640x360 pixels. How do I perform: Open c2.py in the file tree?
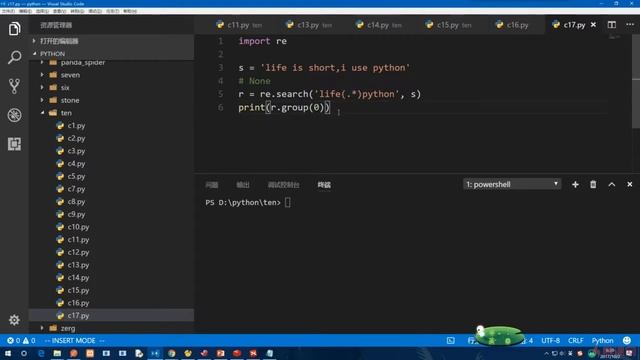pos(76,138)
